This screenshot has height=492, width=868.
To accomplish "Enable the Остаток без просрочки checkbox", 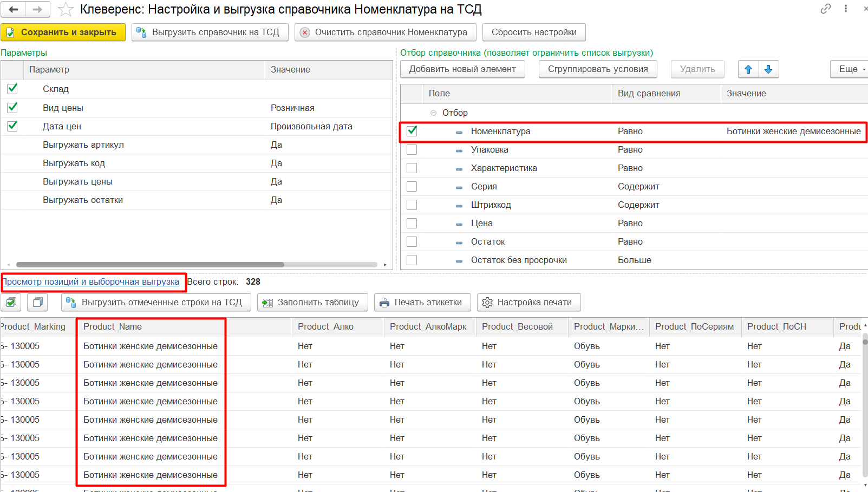I will coord(412,260).
